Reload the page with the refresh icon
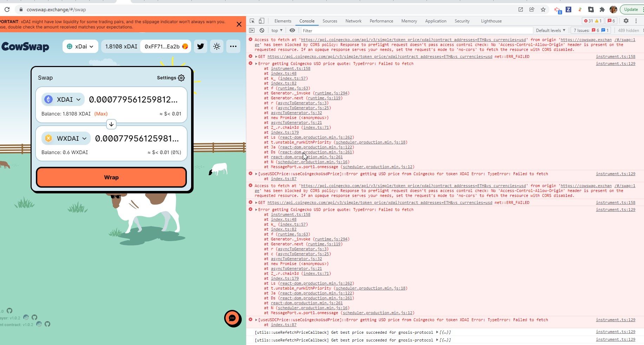Image resolution: width=644 pixels, height=345 pixels. point(7,9)
